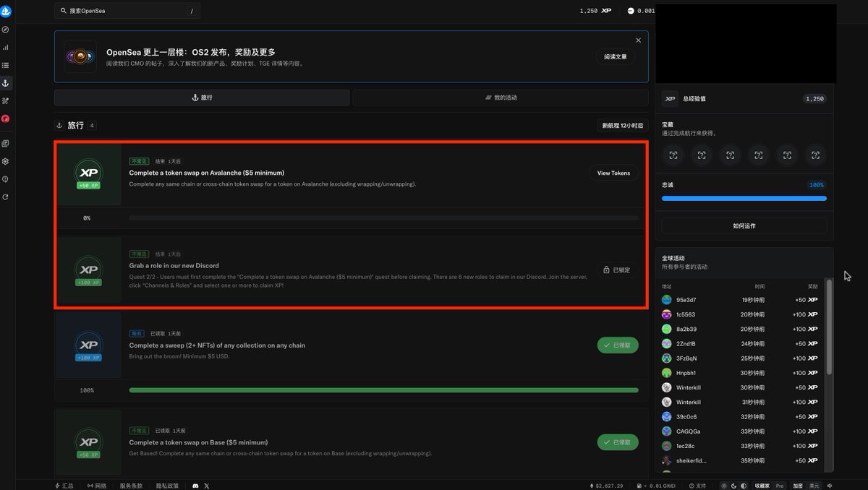Click the first treasure chest slot
Viewport: 868px width, 490px height.
(x=673, y=155)
